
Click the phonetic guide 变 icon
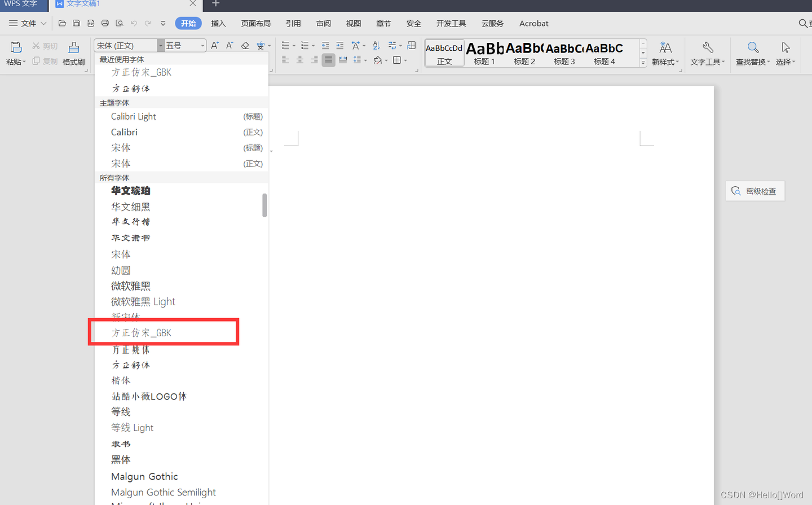260,45
